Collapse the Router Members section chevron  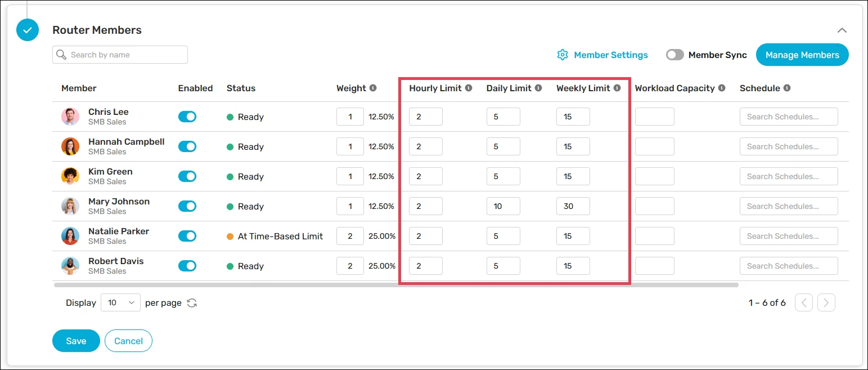[x=842, y=30]
